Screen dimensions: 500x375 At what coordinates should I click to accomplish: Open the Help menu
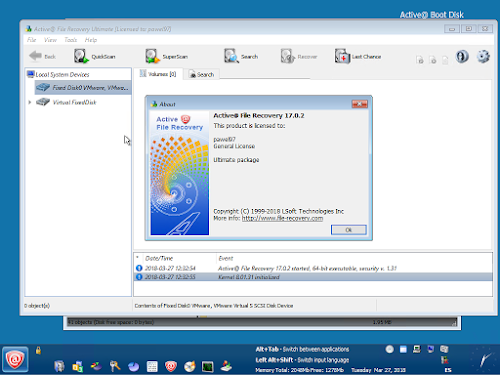pyautogui.click(x=91, y=40)
